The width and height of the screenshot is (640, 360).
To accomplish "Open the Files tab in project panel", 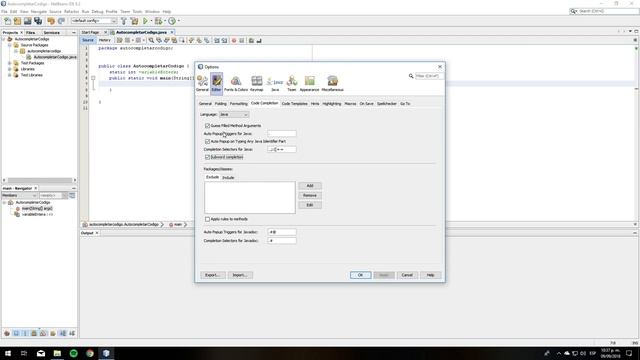I will tap(31, 32).
